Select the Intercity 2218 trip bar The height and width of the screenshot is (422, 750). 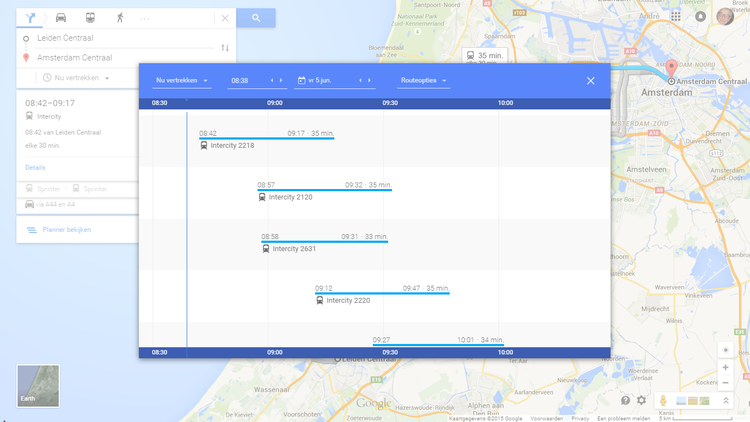click(x=266, y=138)
